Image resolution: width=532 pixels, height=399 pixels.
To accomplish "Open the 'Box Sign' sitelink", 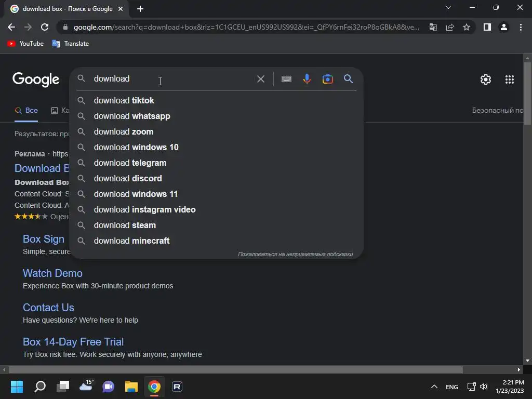I will (x=44, y=239).
